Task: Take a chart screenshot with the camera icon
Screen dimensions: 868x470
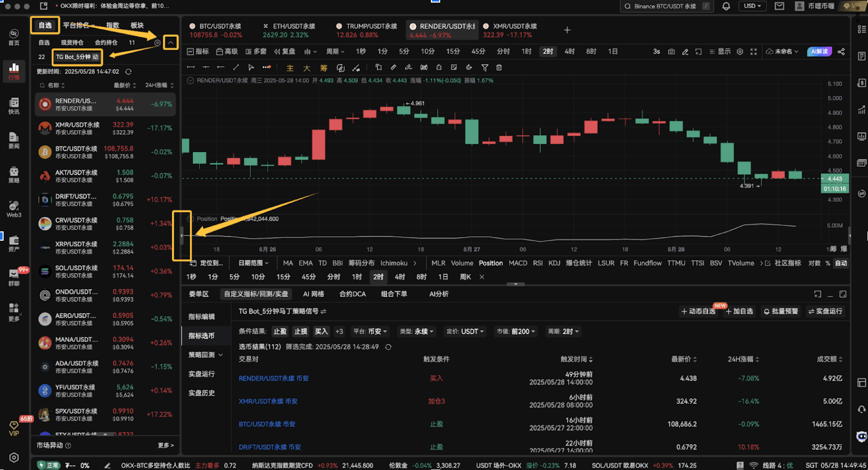Action: pos(671,52)
